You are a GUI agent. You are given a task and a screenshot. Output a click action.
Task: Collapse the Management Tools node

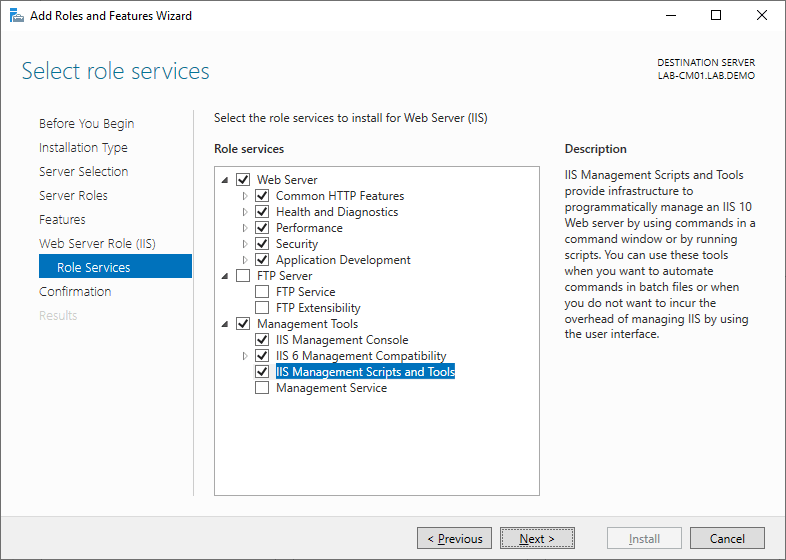click(x=225, y=324)
